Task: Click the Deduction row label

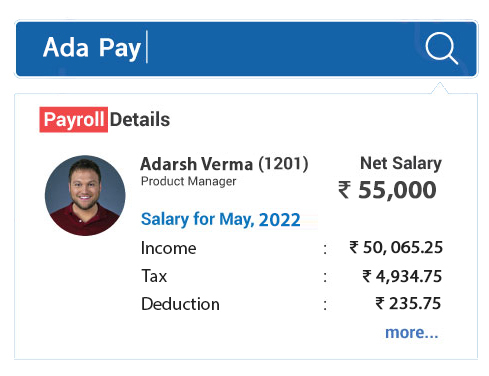Action: [x=180, y=304]
